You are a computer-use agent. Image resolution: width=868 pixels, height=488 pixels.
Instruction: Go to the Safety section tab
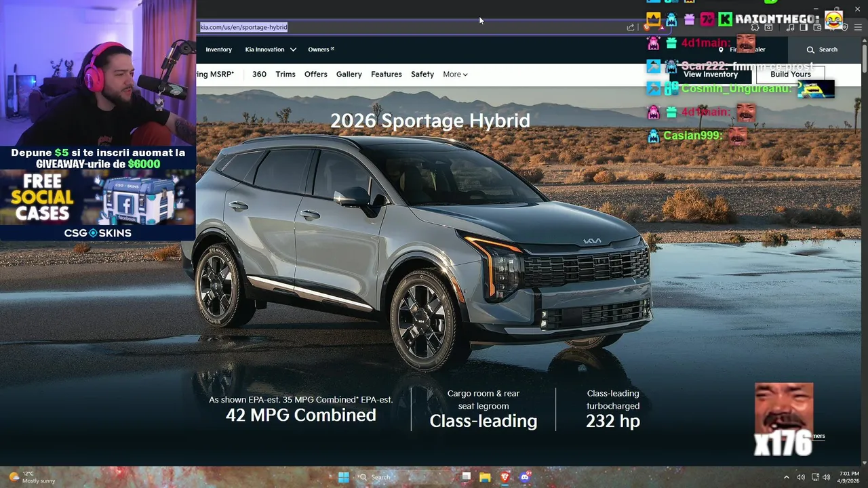[422, 75]
